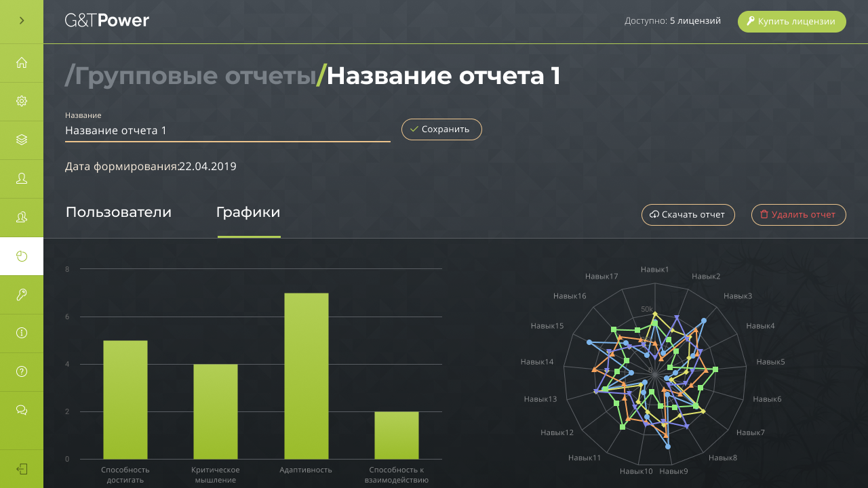Click the key icon in sidebar
Screen dimensions: 868x488
pos(22,294)
